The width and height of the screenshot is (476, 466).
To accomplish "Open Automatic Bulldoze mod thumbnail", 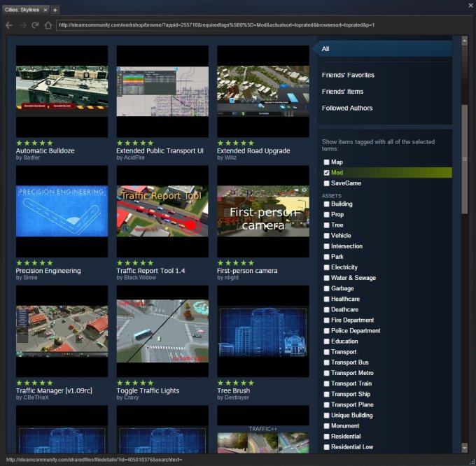I will pos(62,92).
